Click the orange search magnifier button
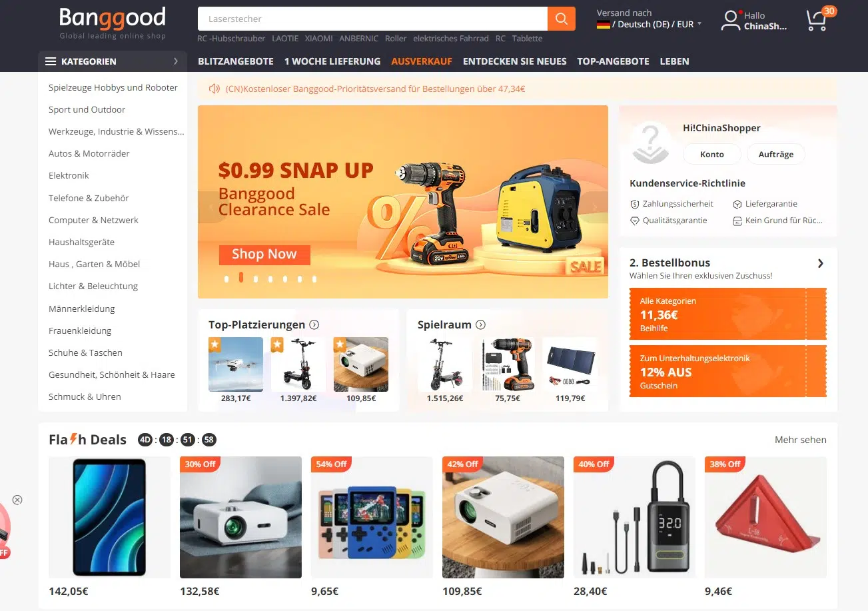Image resolution: width=868 pixels, height=611 pixels. coord(561,19)
